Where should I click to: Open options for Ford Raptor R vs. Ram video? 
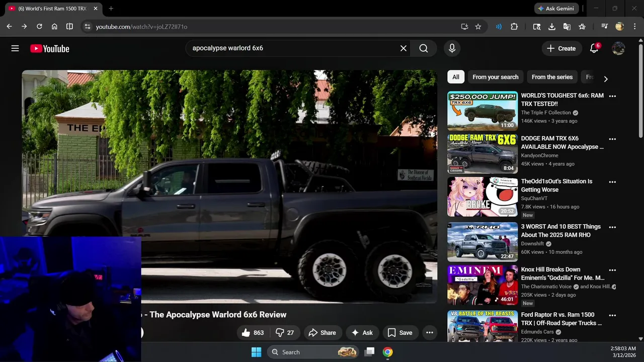coord(612,315)
